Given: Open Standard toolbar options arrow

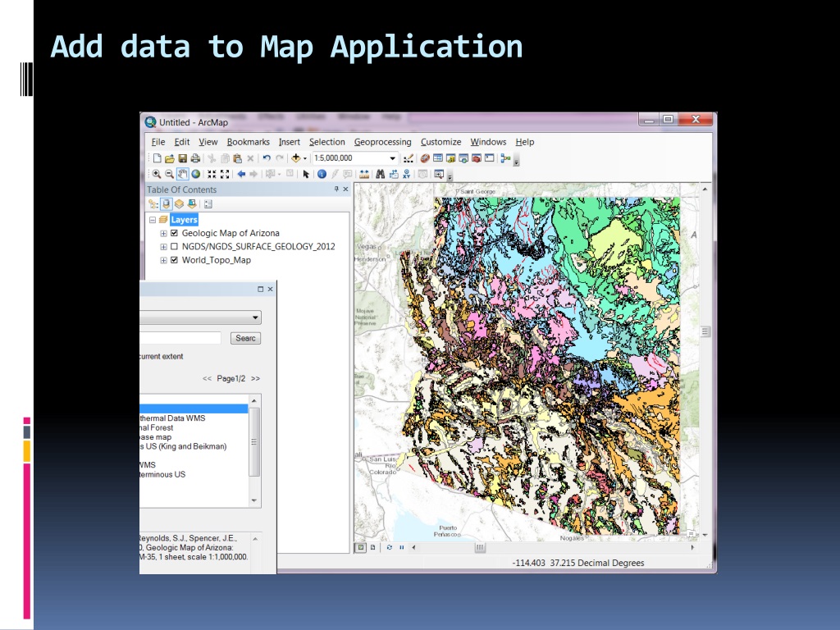Looking at the screenshot, I should click(x=517, y=160).
